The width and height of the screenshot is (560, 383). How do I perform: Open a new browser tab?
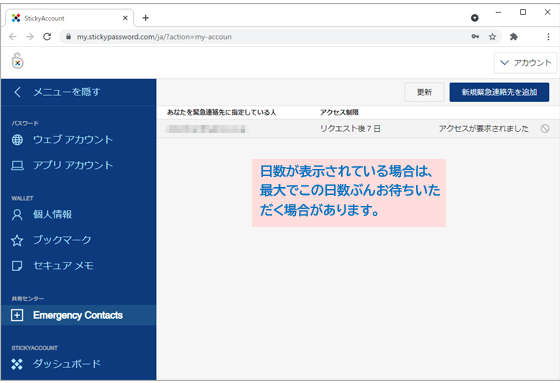[x=145, y=18]
